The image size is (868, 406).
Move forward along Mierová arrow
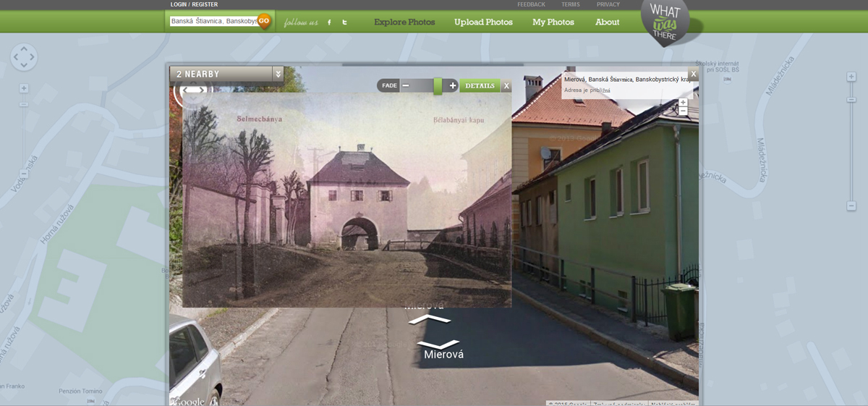point(429,318)
